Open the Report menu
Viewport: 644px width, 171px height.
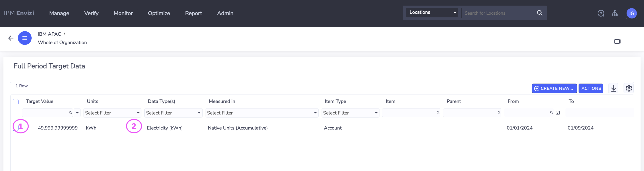(193, 13)
